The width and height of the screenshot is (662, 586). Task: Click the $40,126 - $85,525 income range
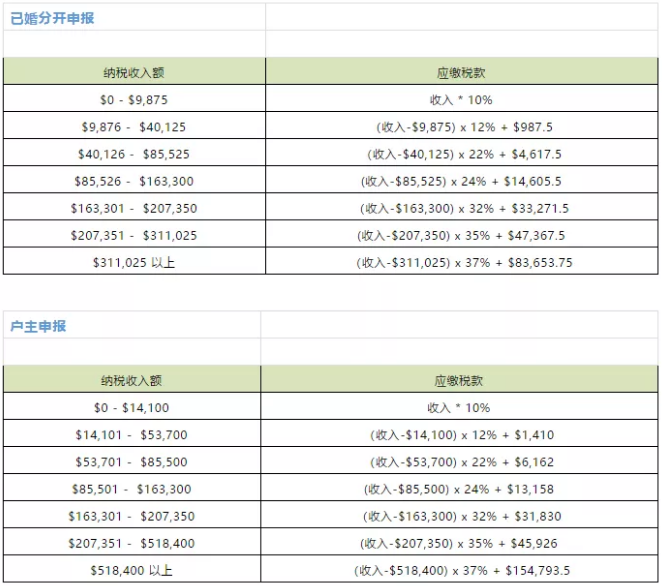click(133, 154)
